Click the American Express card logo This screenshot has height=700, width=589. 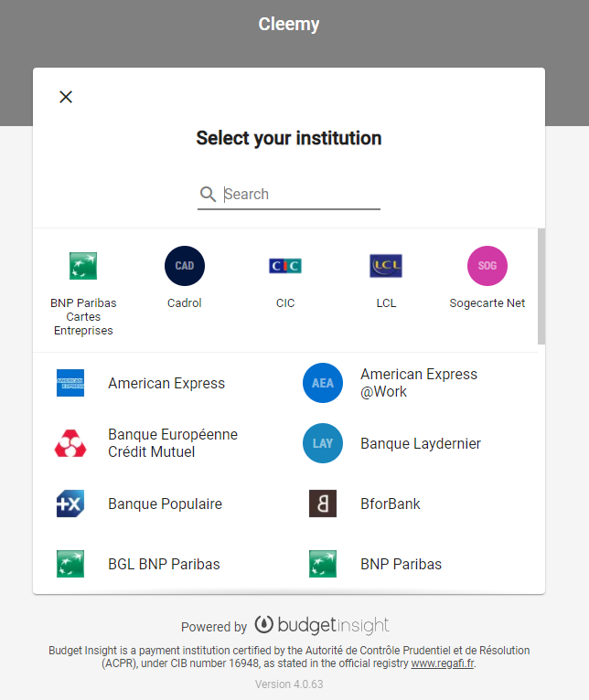(x=70, y=383)
